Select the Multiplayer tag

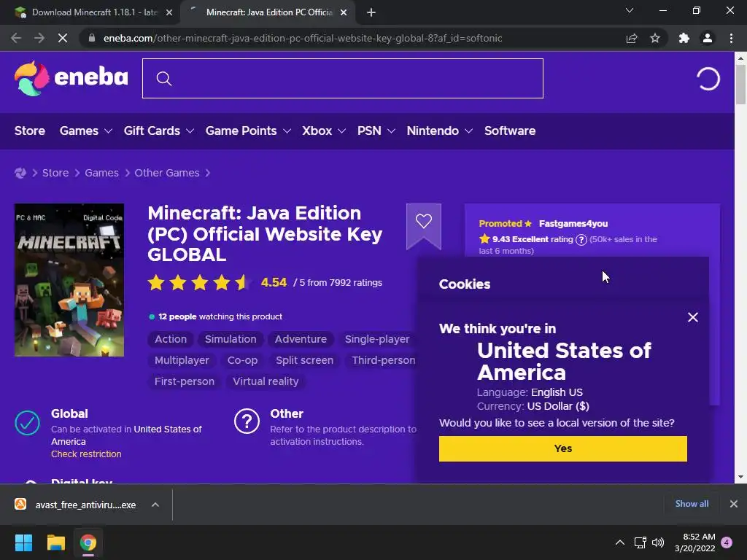click(182, 360)
